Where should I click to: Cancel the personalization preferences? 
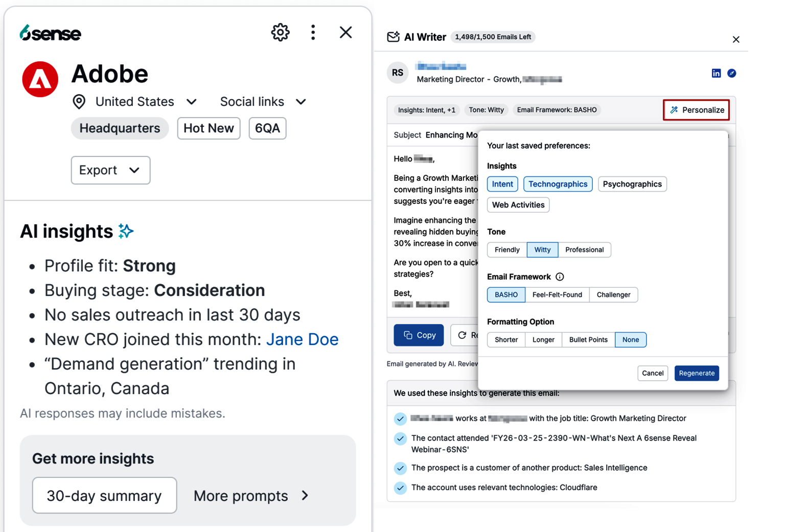pyautogui.click(x=653, y=373)
